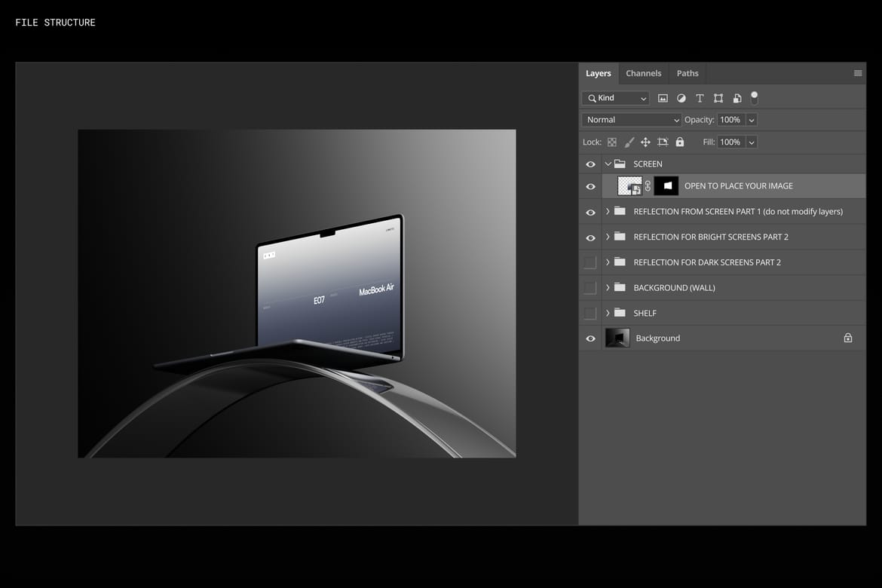The height and width of the screenshot is (588, 882).
Task: Open the Opacity slider dropdown arrow
Action: [752, 120]
